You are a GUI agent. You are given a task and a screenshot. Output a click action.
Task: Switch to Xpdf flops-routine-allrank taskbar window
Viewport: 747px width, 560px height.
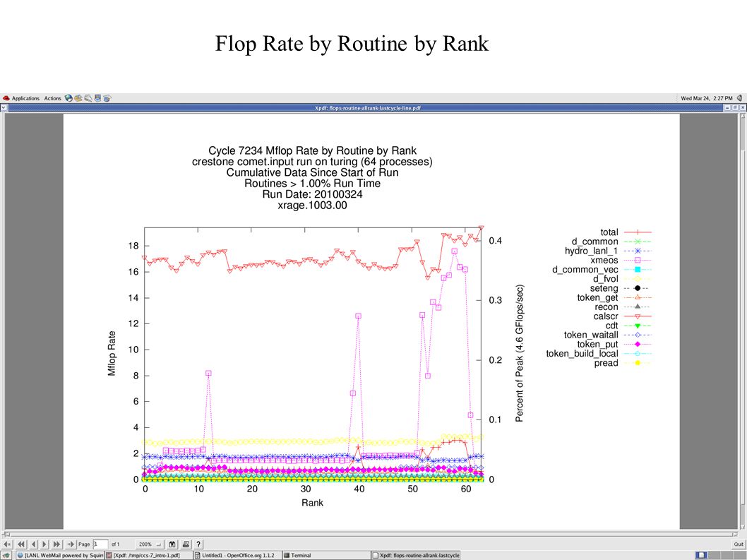point(416,555)
